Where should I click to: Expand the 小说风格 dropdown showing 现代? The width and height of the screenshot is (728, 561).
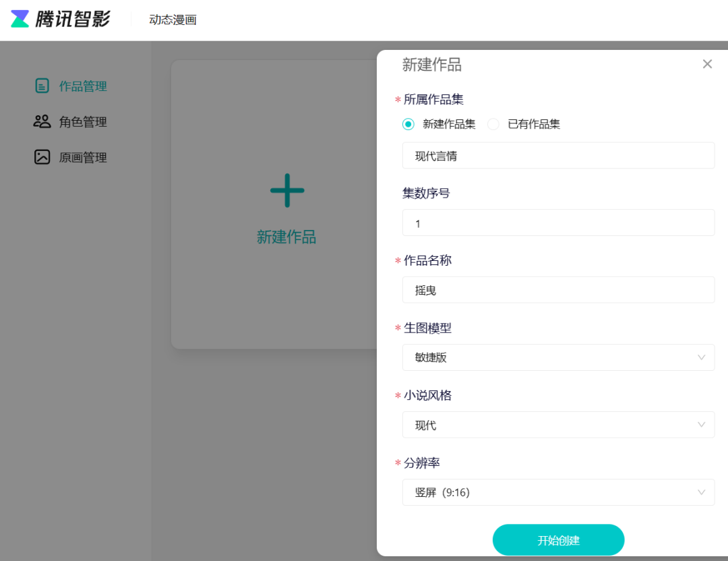point(558,425)
